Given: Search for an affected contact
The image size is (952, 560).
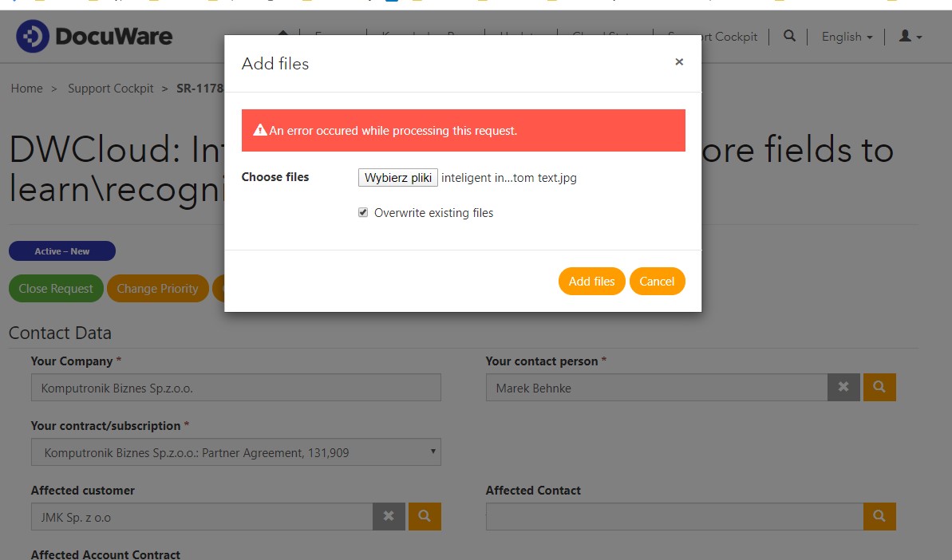Looking at the screenshot, I should pyautogui.click(x=879, y=516).
